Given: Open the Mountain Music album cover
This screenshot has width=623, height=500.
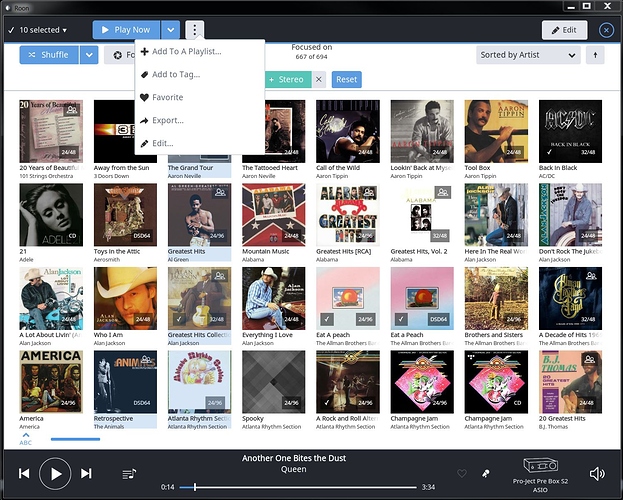Looking at the screenshot, I should [x=274, y=215].
